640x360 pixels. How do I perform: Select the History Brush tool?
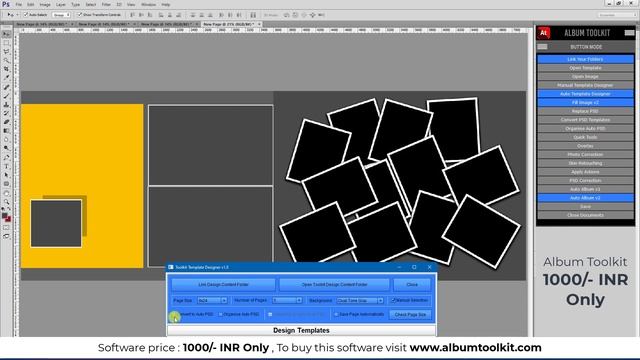(6, 113)
